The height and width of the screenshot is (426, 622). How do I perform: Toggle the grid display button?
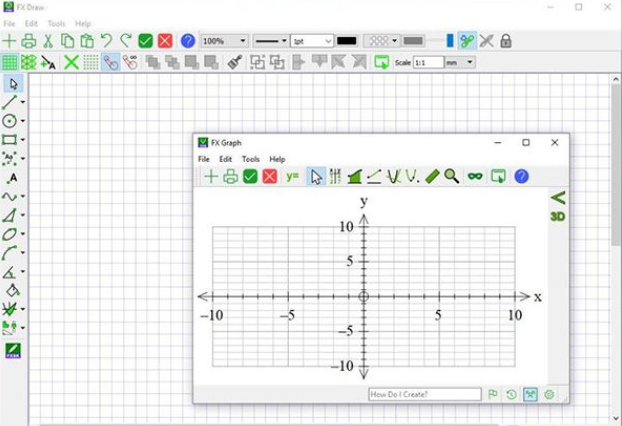(x=9, y=62)
